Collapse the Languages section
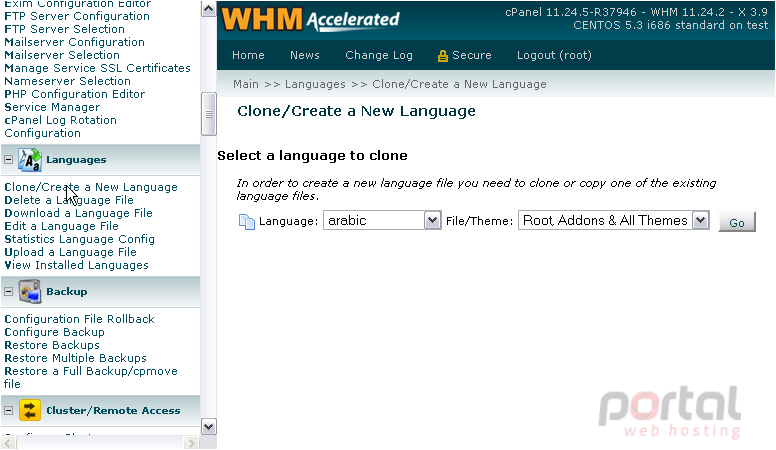776x450 pixels. click(8, 160)
